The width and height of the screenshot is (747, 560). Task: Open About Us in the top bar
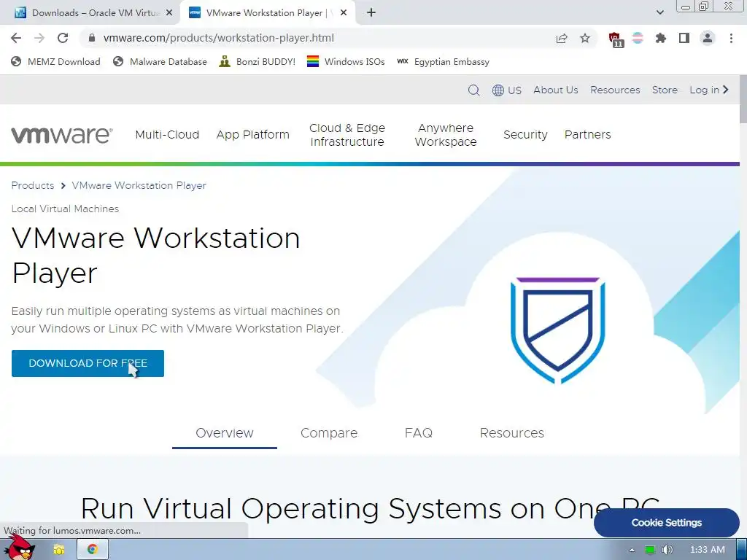pyautogui.click(x=555, y=90)
